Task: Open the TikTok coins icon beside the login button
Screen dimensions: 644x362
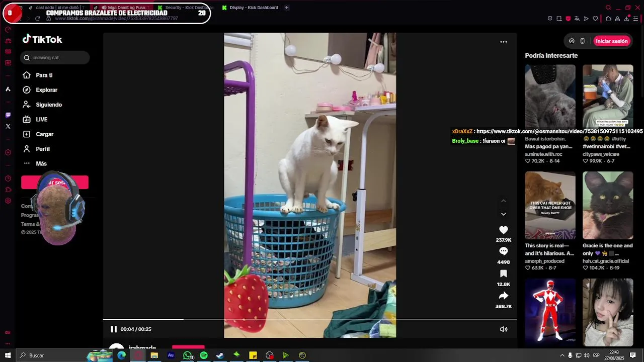Action: (x=572, y=41)
